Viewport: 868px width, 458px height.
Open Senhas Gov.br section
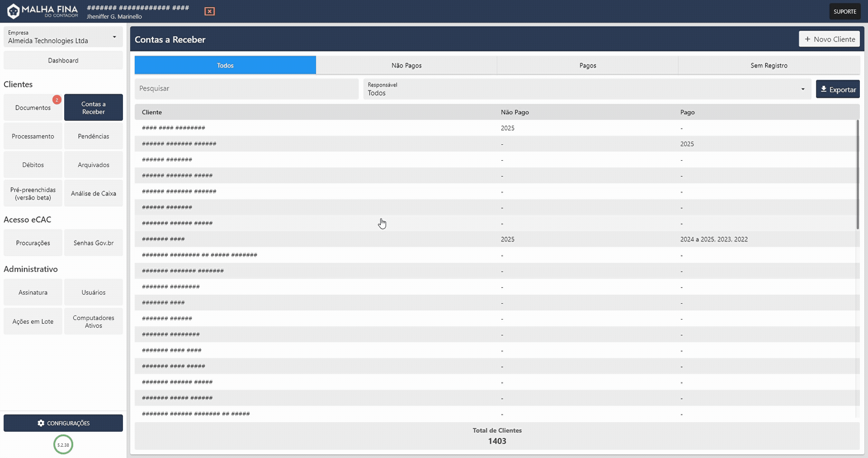click(x=93, y=243)
